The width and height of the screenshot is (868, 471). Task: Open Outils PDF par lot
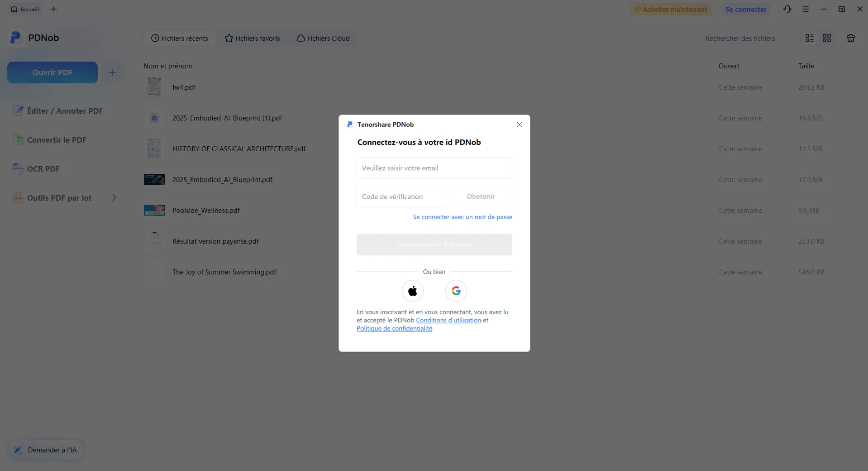pyautogui.click(x=52, y=198)
